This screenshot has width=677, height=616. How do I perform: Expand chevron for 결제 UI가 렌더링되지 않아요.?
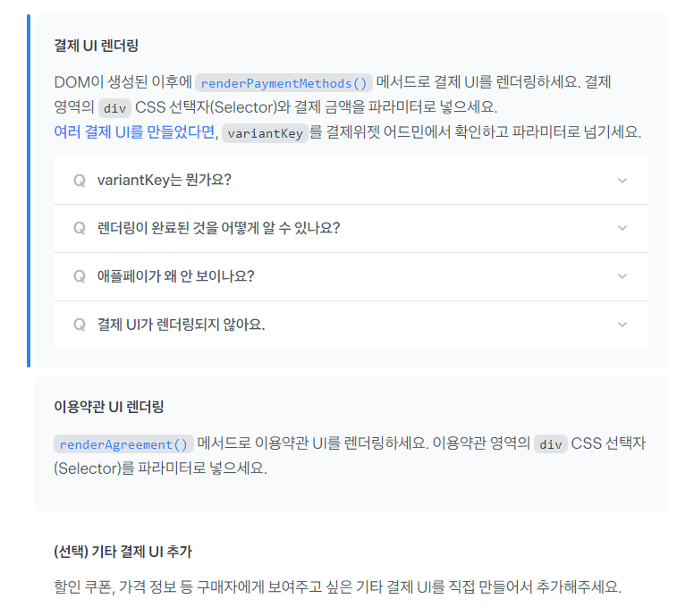pyautogui.click(x=622, y=325)
